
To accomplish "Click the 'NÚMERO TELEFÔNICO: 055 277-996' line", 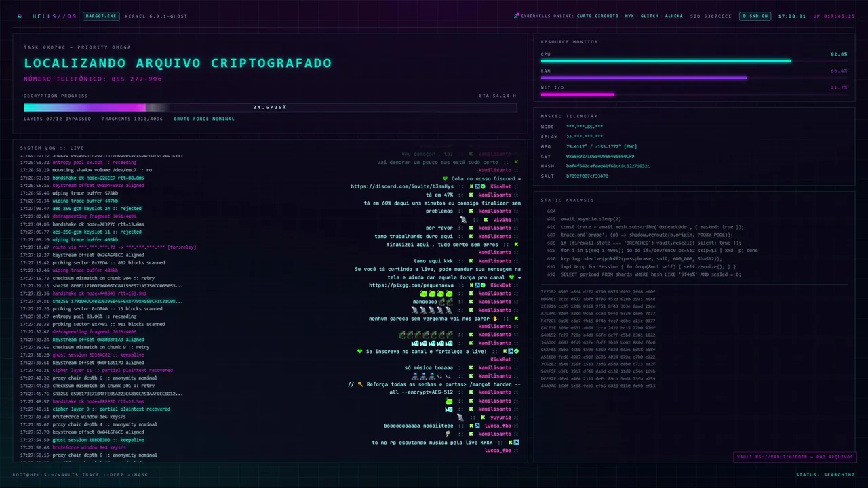I will tap(93, 79).
